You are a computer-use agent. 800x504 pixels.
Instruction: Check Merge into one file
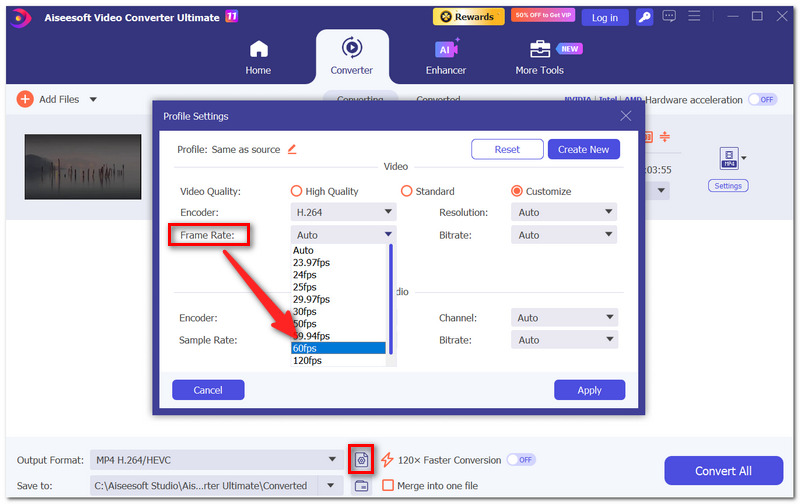(388, 485)
